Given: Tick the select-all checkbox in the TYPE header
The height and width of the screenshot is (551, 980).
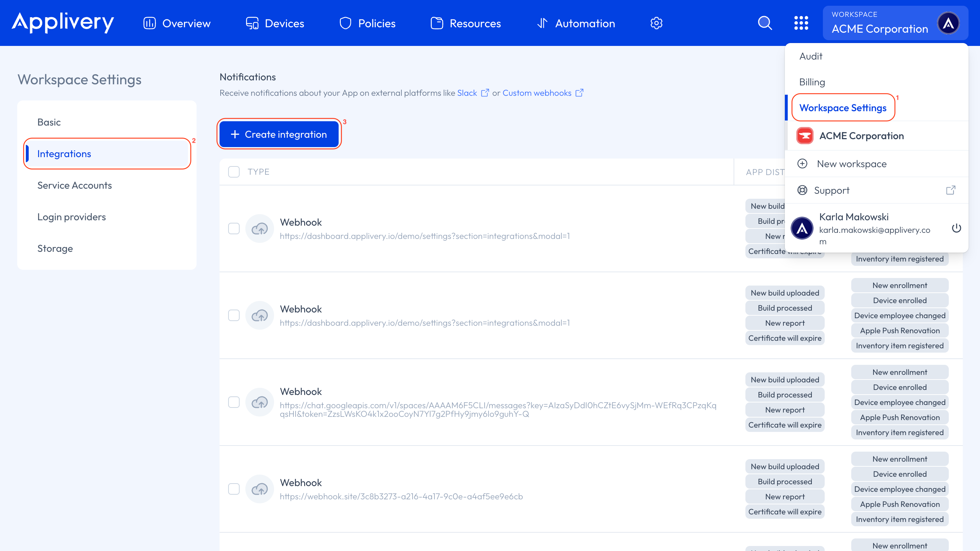Looking at the screenshot, I should tap(234, 172).
